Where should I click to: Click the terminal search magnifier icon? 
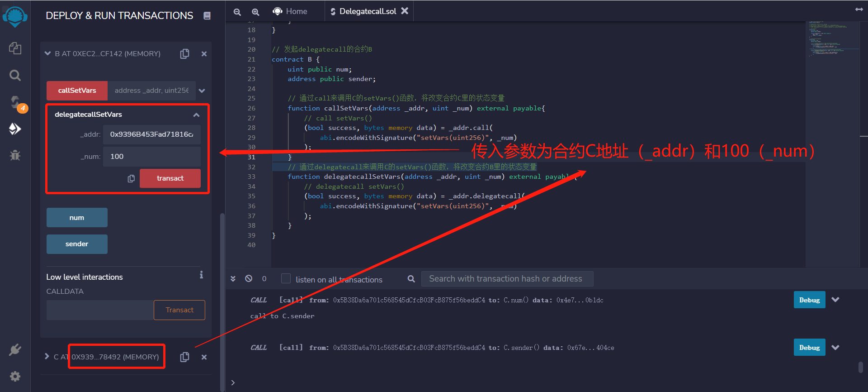click(x=411, y=279)
